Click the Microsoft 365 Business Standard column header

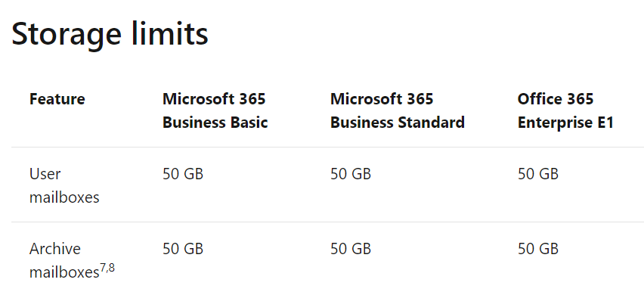point(397,110)
